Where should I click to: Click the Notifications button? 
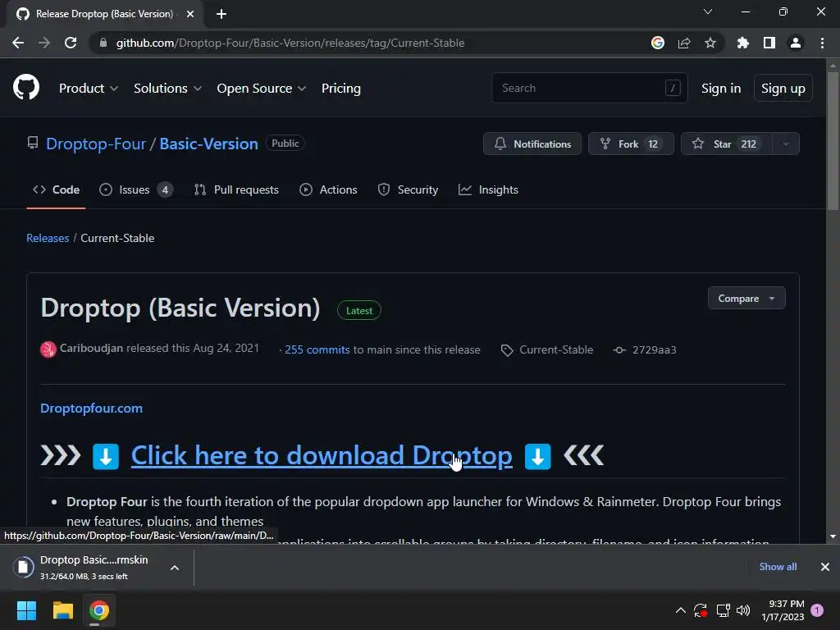[x=532, y=144]
